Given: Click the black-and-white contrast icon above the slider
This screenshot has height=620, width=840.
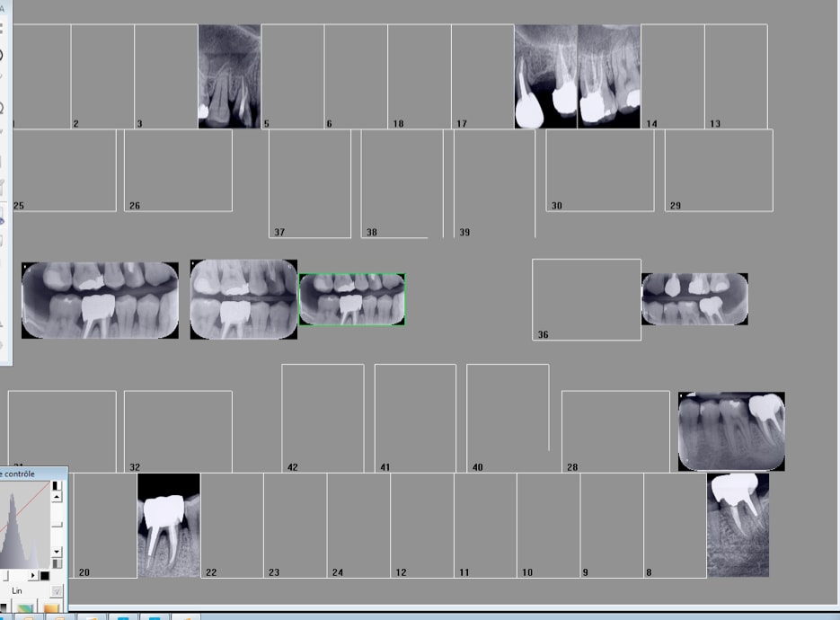Looking at the screenshot, I should point(57,485).
